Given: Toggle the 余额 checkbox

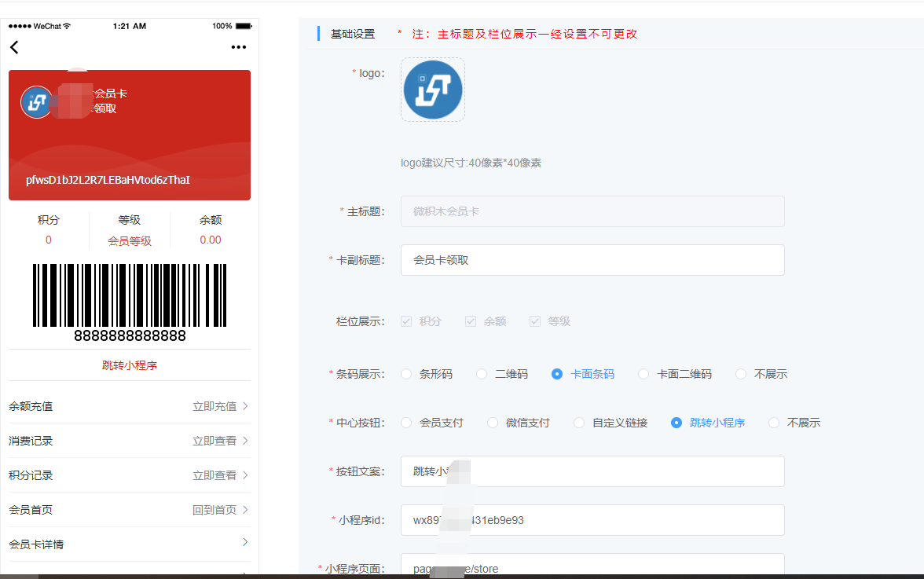Looking at the screenshot, I should [470, 321].
